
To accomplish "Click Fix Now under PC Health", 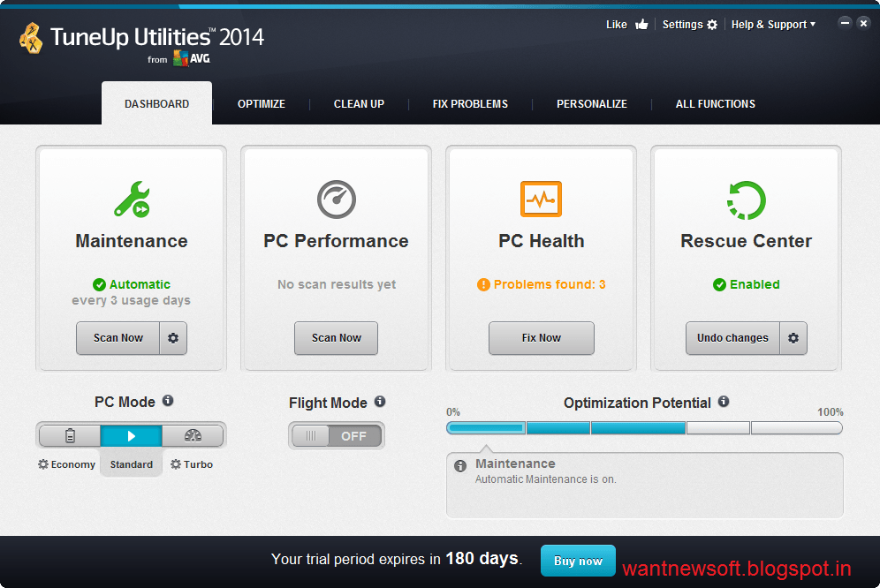I will click(x=541, y=338).
